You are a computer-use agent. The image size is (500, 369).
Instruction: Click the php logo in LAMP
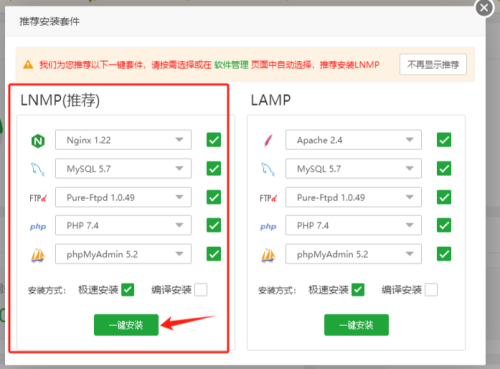point(268,227)
